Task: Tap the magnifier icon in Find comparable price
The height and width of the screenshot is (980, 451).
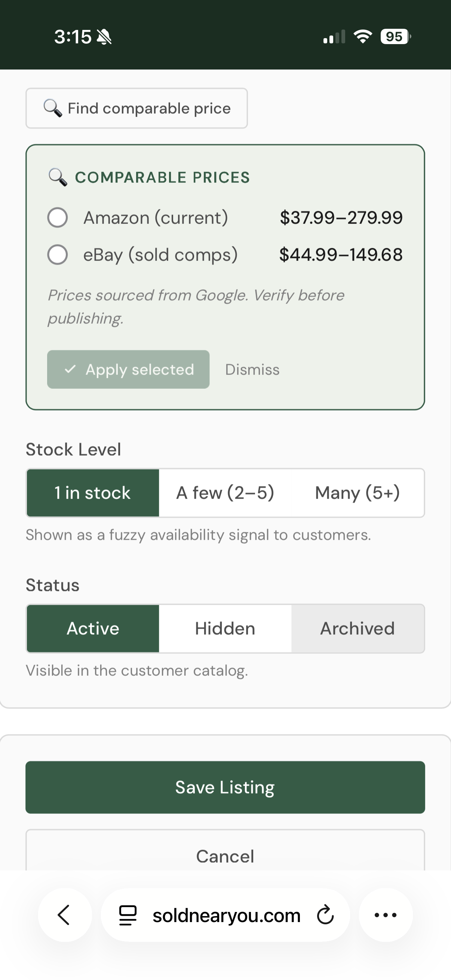Action: (52, 108)
